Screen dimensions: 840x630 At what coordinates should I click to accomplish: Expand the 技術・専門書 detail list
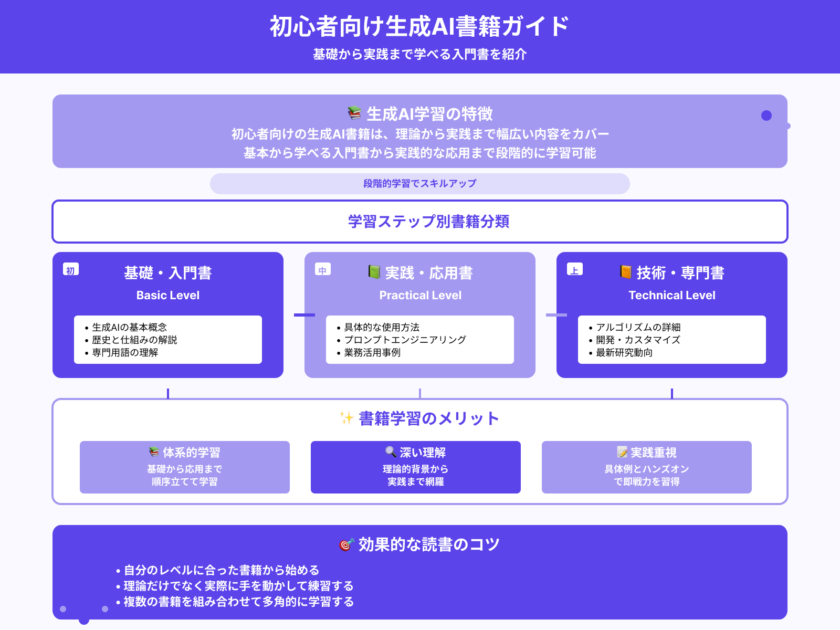pyautogui.click(x=672, y=339)
